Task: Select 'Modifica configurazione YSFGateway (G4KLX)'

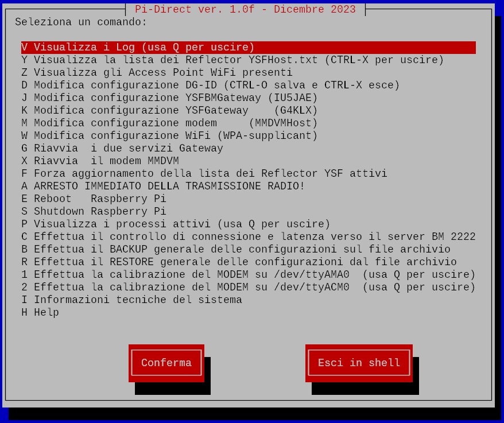Action: click(x=169, y=110)
